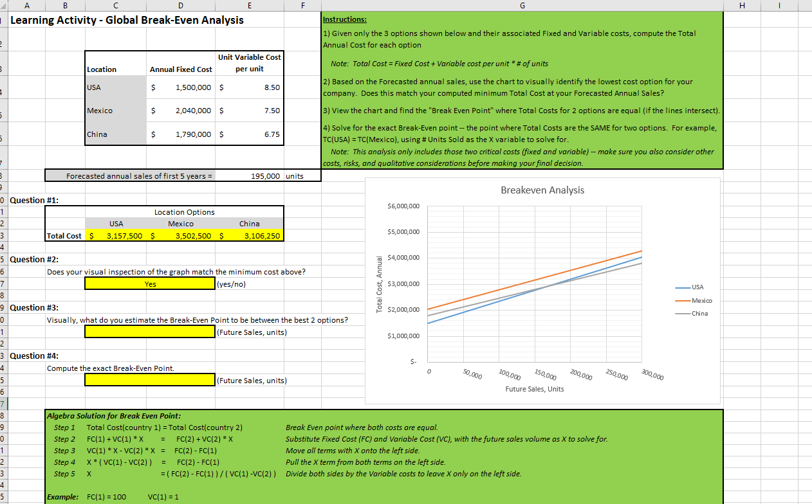Select the 195,000 forecasted sales value
The image size is (812, 504).
coord(249,175)
